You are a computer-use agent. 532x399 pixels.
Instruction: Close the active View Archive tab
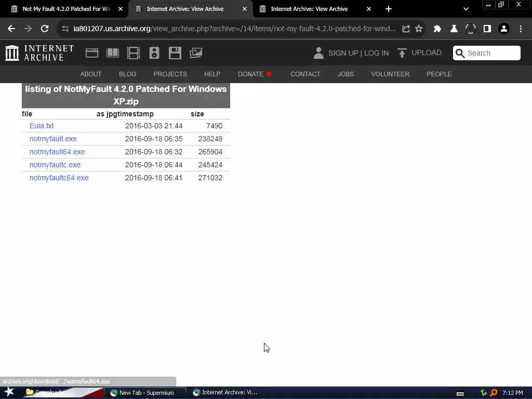pos(245,9)
